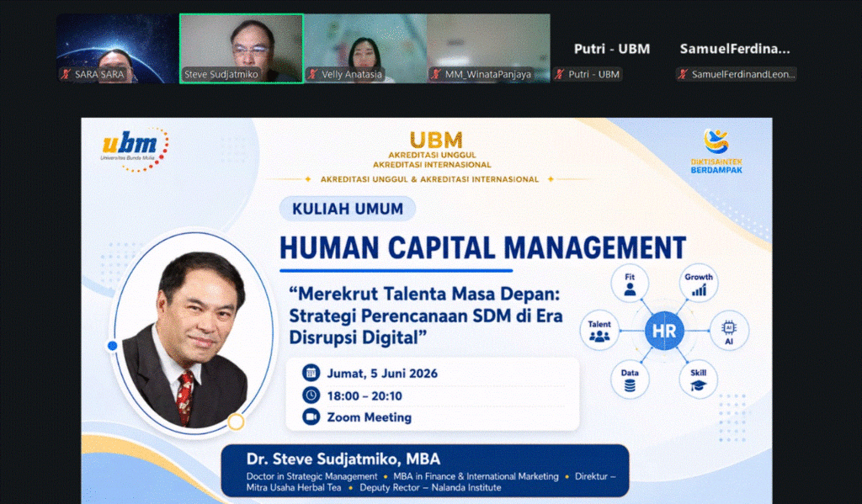Click the Steve Sudjatmiko name label
Viewport: 862px width, 504px height.
point(221,74)
